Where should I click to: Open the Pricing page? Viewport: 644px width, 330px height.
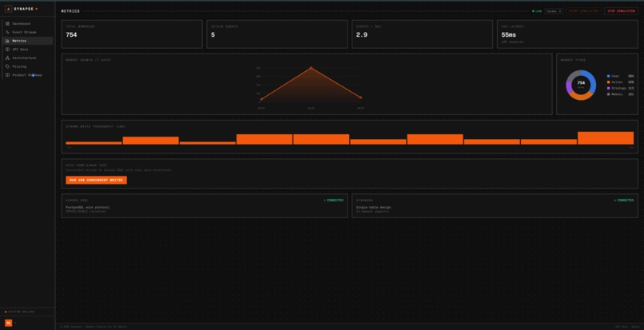[27, 66]
